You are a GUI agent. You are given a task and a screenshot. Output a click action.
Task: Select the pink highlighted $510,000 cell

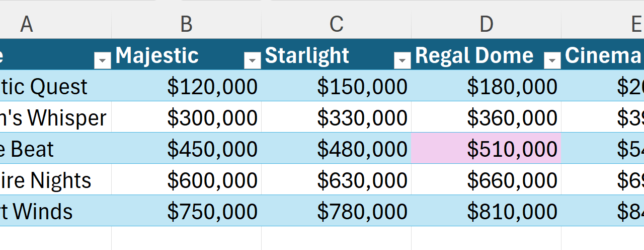486,149
